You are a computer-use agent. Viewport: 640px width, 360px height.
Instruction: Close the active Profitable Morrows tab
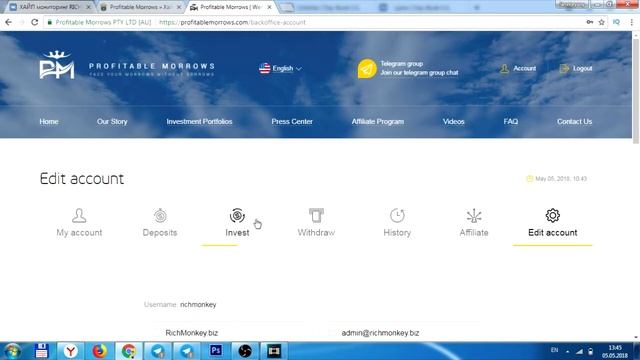coord(269,7)
